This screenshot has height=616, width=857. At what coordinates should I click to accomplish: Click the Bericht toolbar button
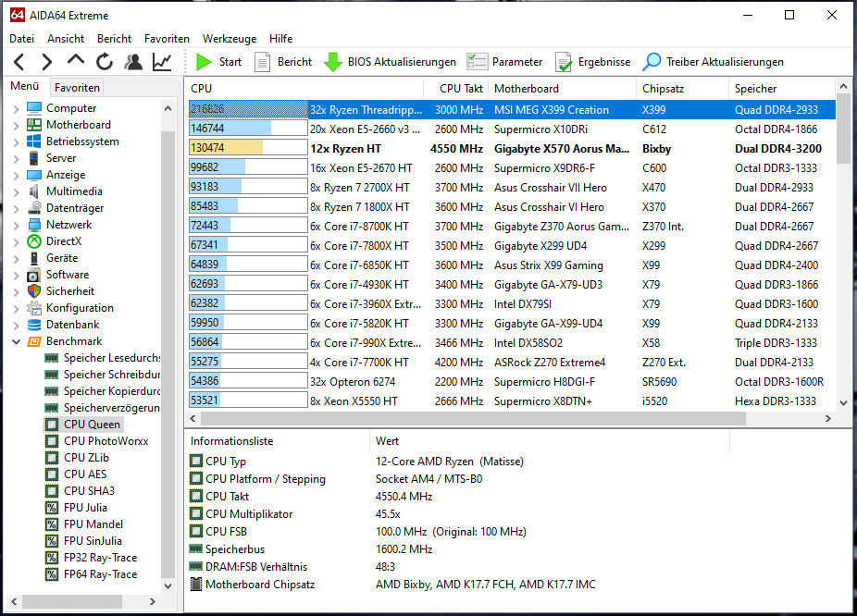283,62
